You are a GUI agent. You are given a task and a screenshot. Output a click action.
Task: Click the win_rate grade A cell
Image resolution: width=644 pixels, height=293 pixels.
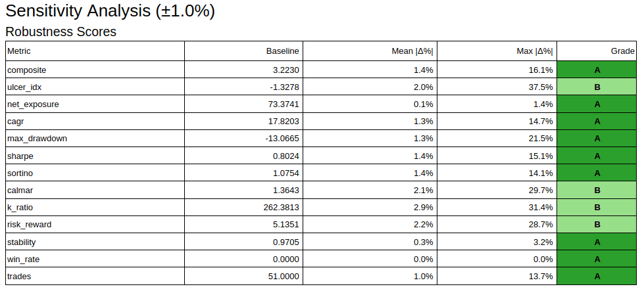pyautogui.click(x=597, y=259)
